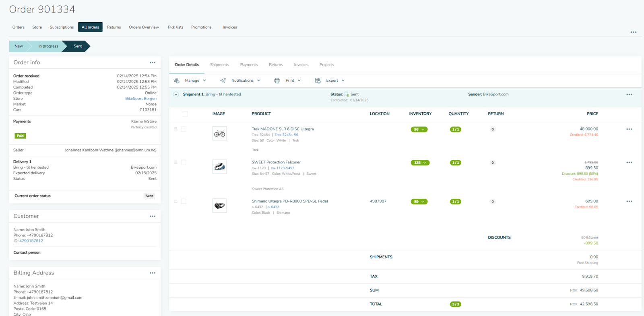Click the Notifications paper plane icon
This screenshot has width=644, height=316.
tap(223, 81)
